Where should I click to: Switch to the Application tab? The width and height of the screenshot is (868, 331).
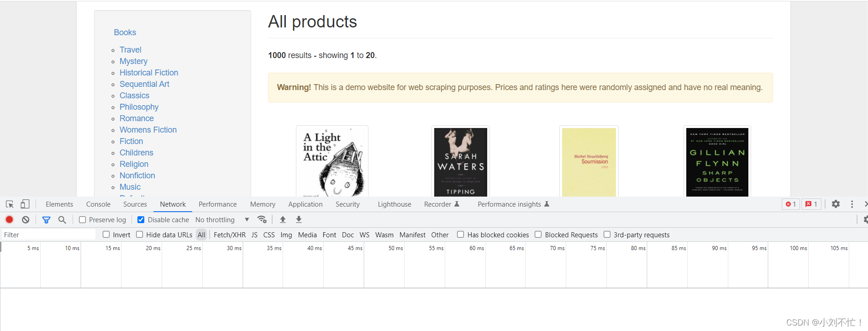305,204
